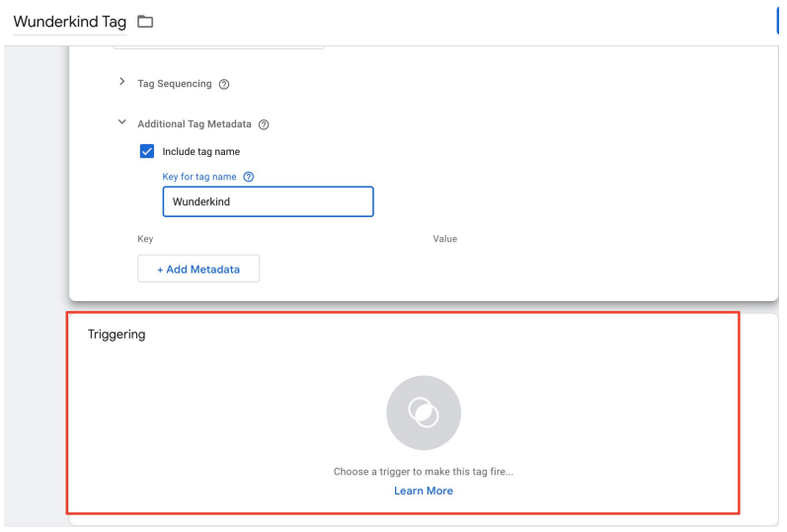Click help icon next to Key for tag name

tap(249, 177)
